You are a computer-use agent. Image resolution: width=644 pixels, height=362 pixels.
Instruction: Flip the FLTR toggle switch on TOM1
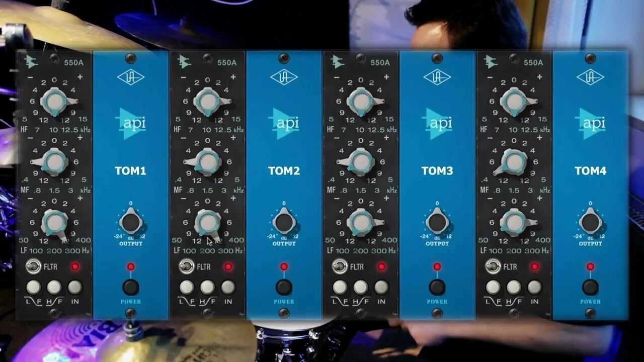tap(33, 266)
